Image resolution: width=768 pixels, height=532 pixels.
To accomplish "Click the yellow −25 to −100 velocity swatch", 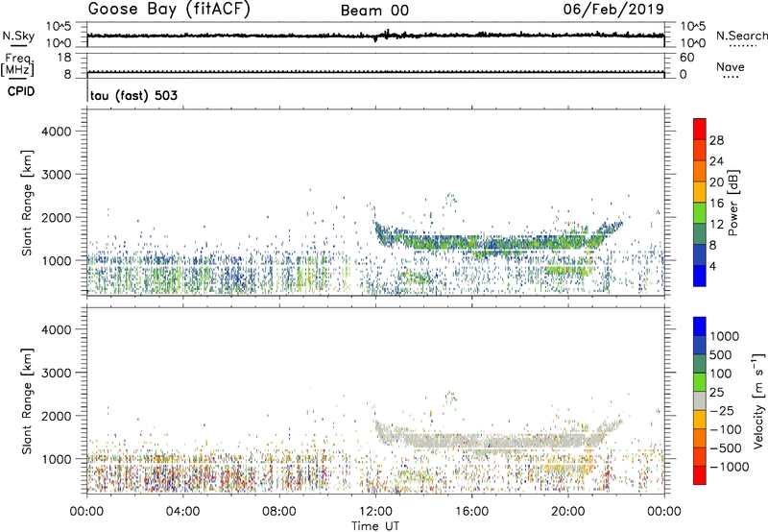I will [x=700, y=420].
